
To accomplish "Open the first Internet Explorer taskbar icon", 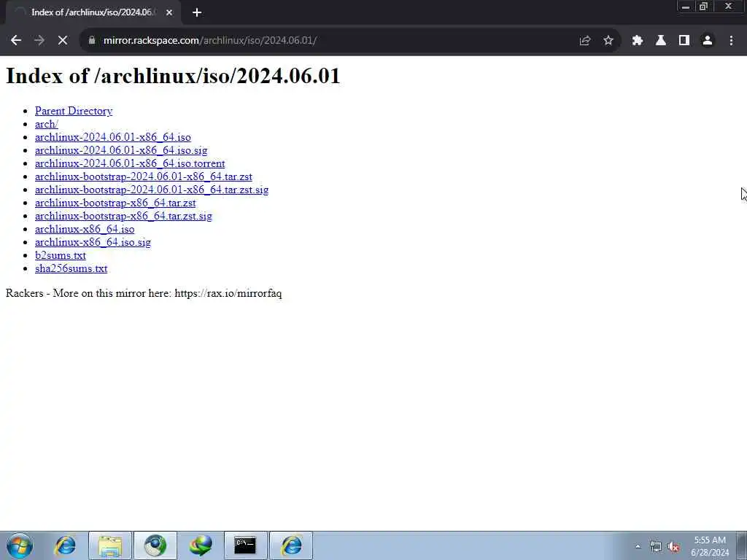I will pyautogui.click(x=65, y=545).
